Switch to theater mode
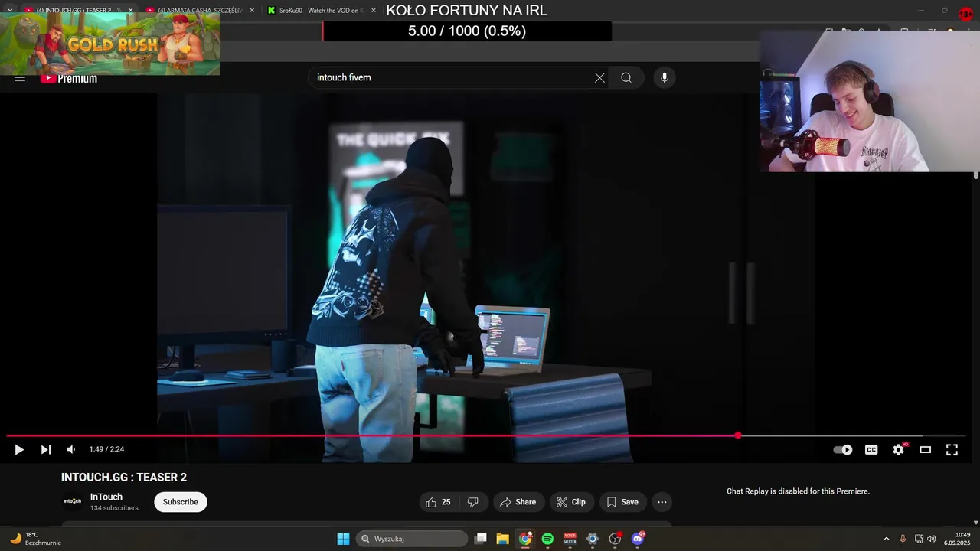This screenshot has width=980, height=551. pyautogui.click(x=925, y=450)
